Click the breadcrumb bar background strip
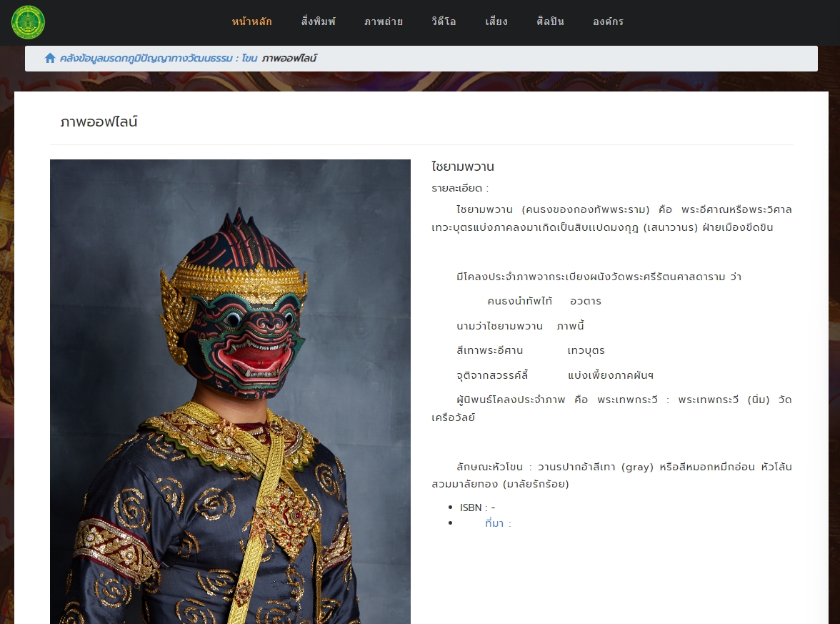 [571, 58]
